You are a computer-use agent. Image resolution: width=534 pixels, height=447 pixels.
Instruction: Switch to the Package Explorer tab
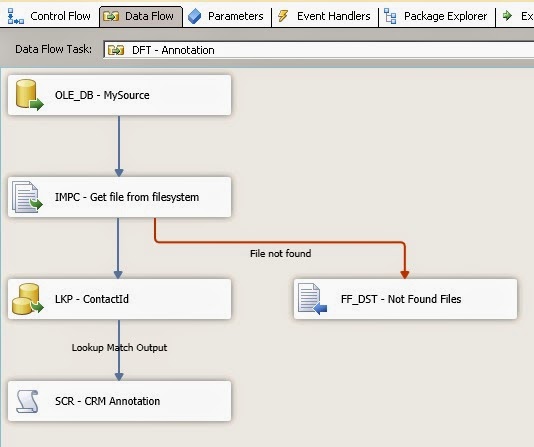(437, 16)
